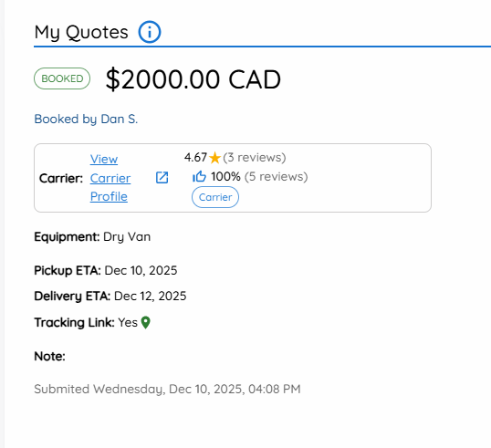The height and width of the screenshot is (448, 491).
Task: Open the View Carrier Profile link
Action: (x=110, y=178)
